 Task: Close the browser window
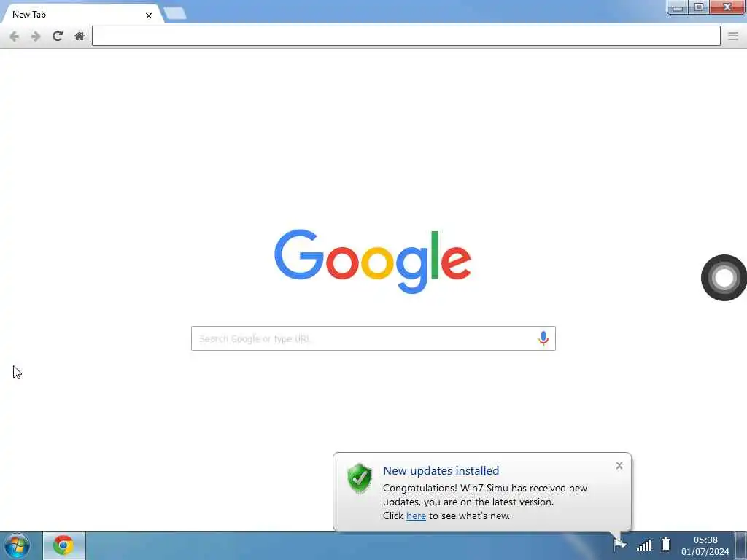[727, 7]
